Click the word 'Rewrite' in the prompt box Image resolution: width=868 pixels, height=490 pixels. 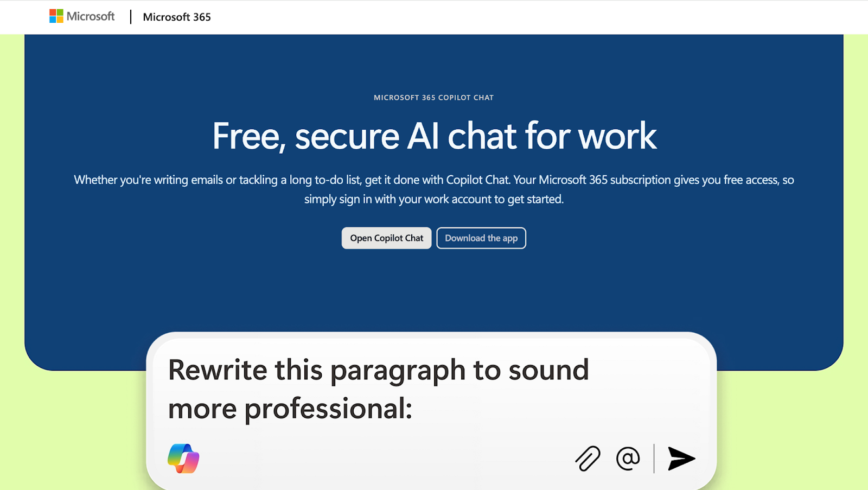coord(218,370)
